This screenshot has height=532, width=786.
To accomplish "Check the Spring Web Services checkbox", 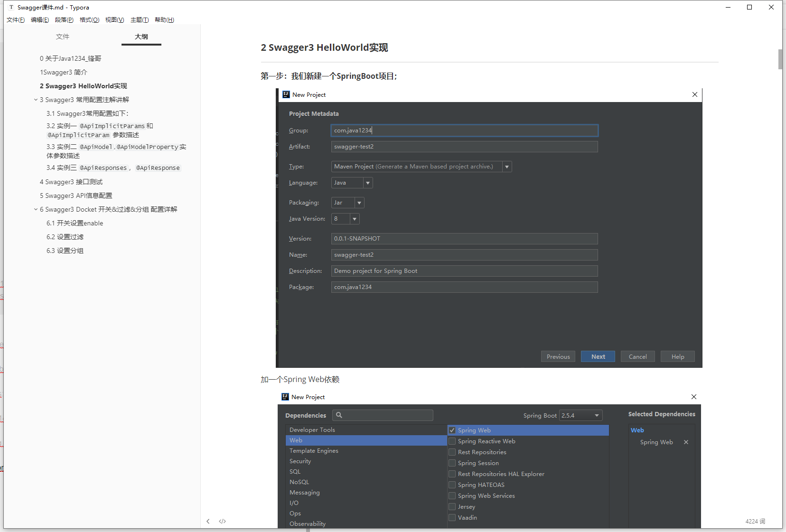I will point(452,496).
